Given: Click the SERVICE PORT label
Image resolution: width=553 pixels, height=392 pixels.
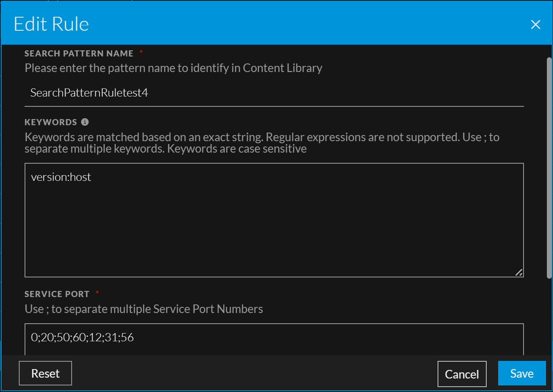Looking at the screenshot, I should pyautogui.click(x=57, y=294).
